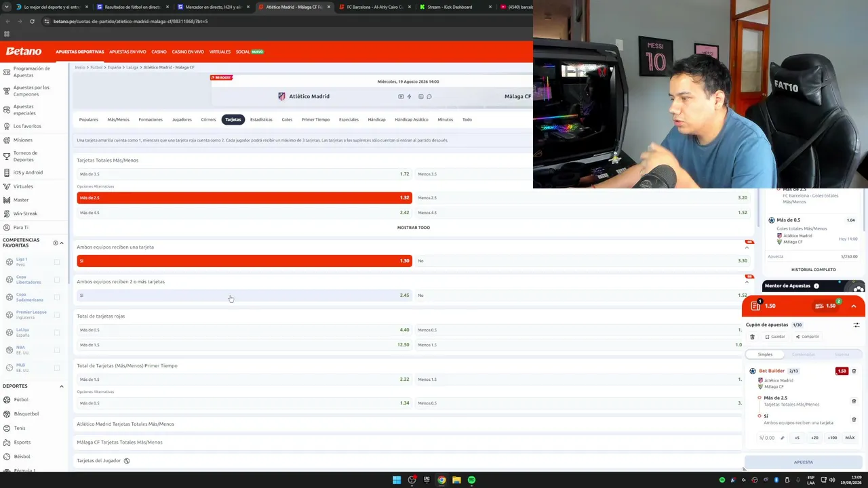This screenshot has height=488, width=868.
Task: Place the bet with the APUESTA button
Action: 804,462
